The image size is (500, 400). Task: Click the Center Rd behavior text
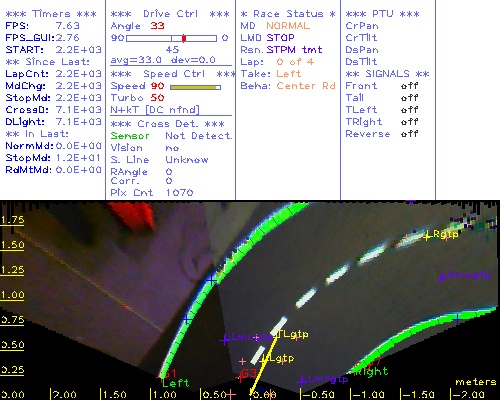pos(306,86)
